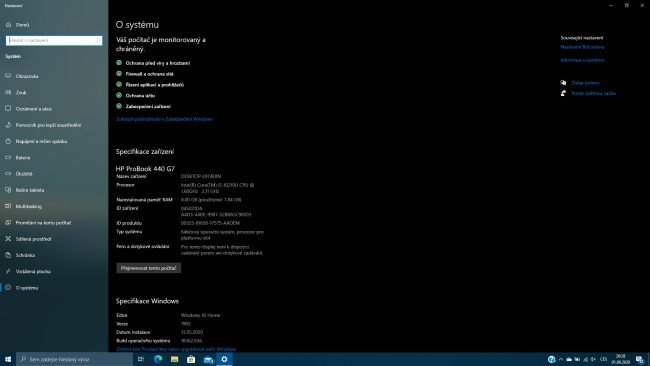Image resolution: width=650 pixels, height=366 pixels.
Task: Click the taskbar search box
Action: (74, 359)
